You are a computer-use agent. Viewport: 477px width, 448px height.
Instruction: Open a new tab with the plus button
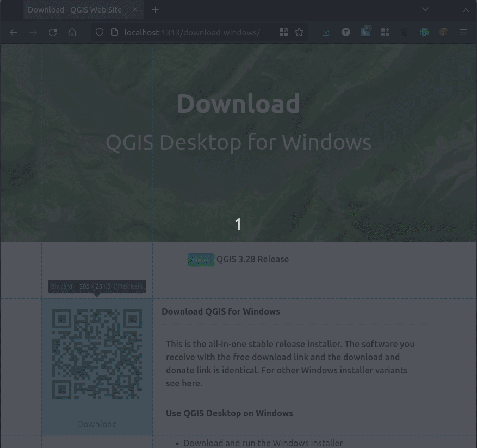[155, 10]
